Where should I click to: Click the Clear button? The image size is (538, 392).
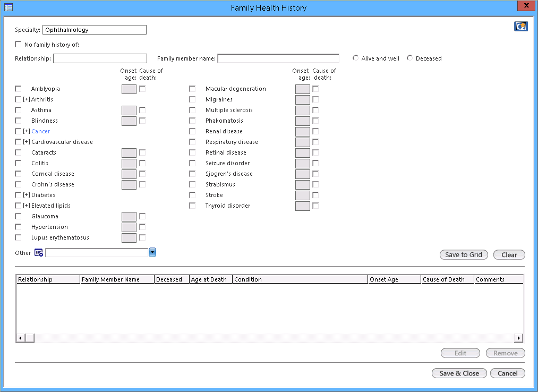pyautogui.click(x=509, y=255)
